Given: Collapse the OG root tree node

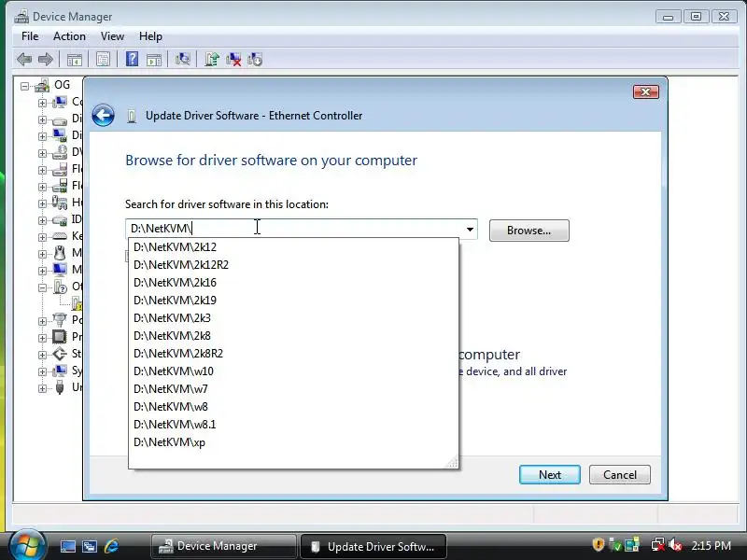Looking at the screenshot, I should coord(25,86).
